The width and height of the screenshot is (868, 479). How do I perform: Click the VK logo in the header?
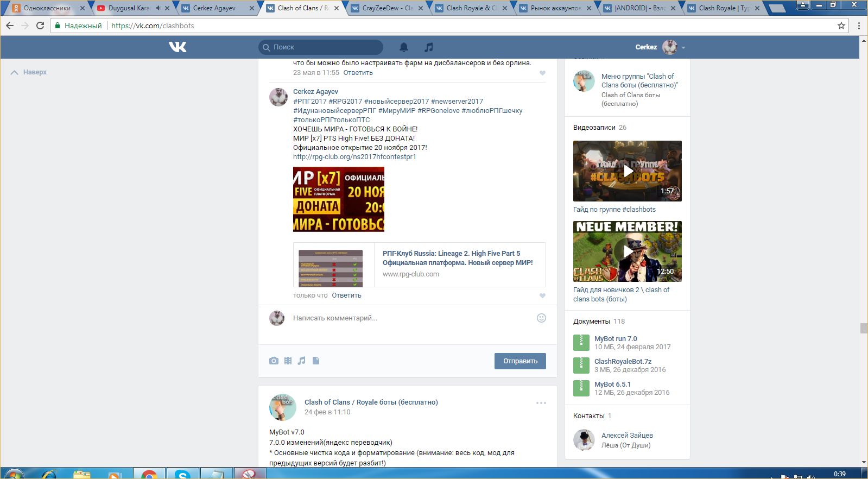[178, 47]
